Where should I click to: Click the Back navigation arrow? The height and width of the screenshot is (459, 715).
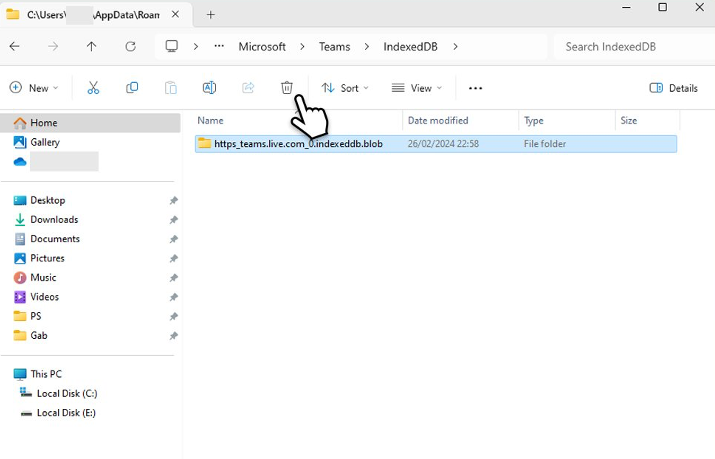click(15, 46)
